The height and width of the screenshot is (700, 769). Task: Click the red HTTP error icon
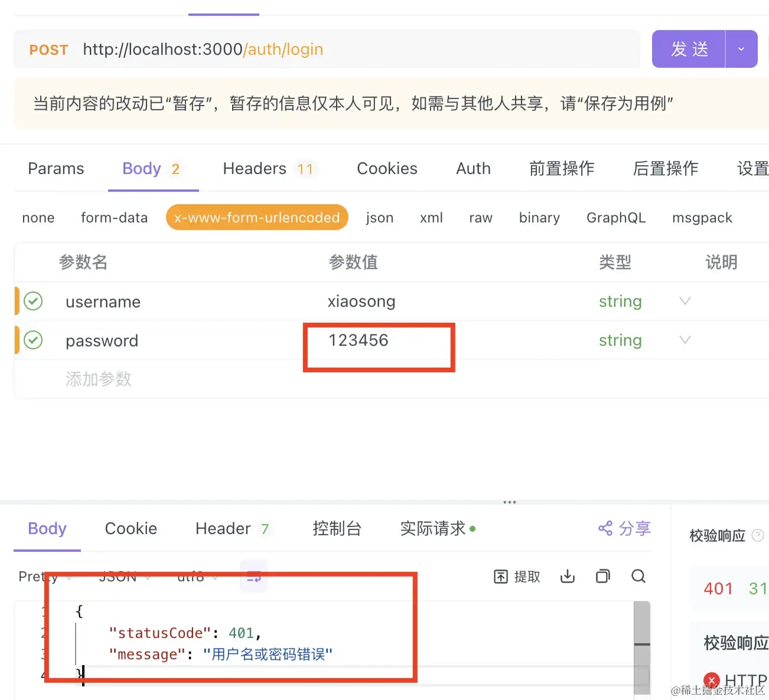coord(712,681)
